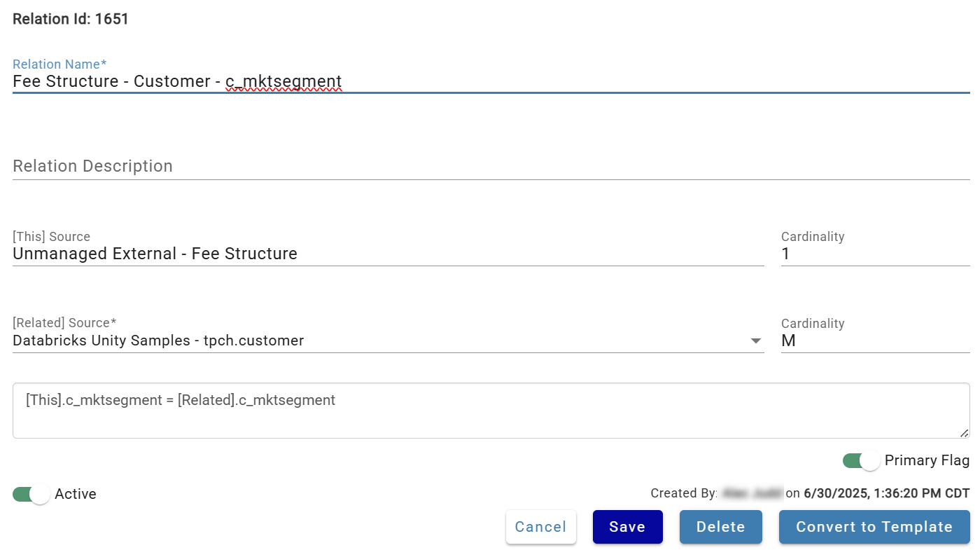Click the empty Relation Description field

pos(280,166)
